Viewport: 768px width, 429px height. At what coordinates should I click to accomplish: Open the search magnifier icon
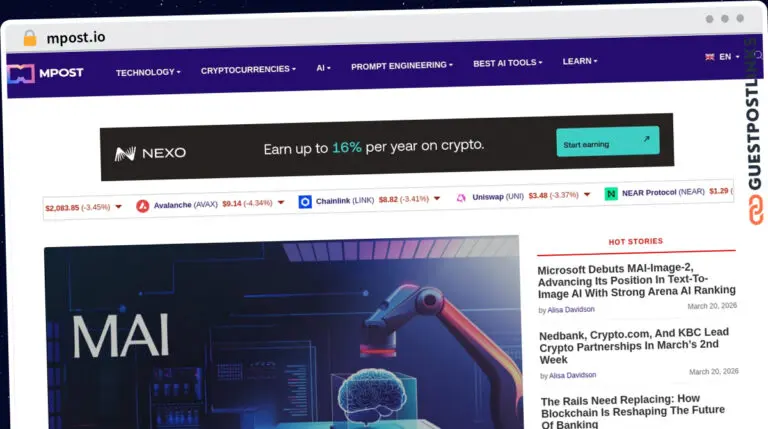[x=758, y=55]
